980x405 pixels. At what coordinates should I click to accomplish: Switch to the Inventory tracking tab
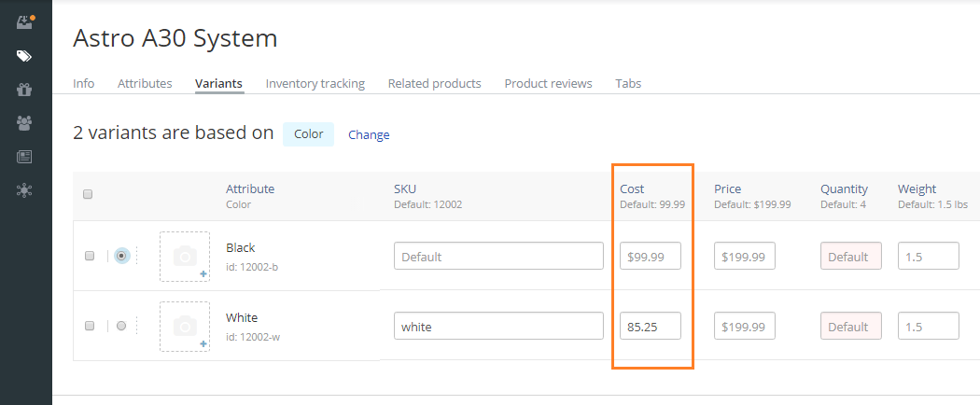click(315, 83)
